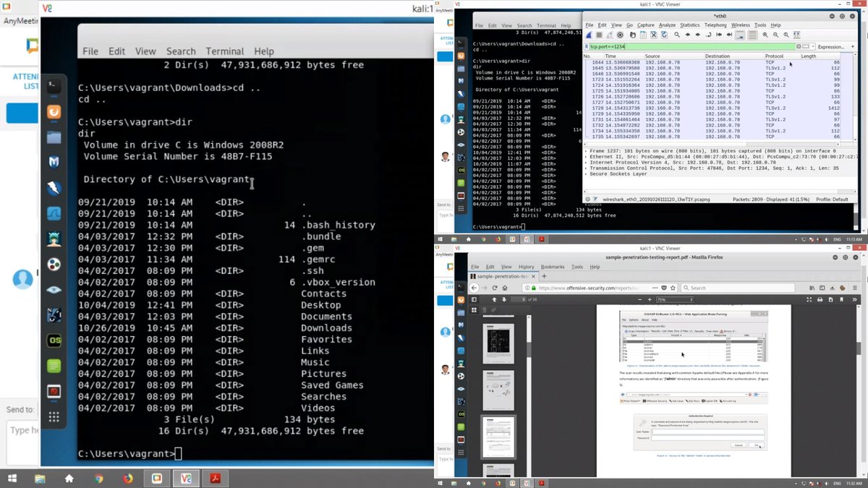Click Firefox back button
Screen dimensions: 868x488
point(474,288)
